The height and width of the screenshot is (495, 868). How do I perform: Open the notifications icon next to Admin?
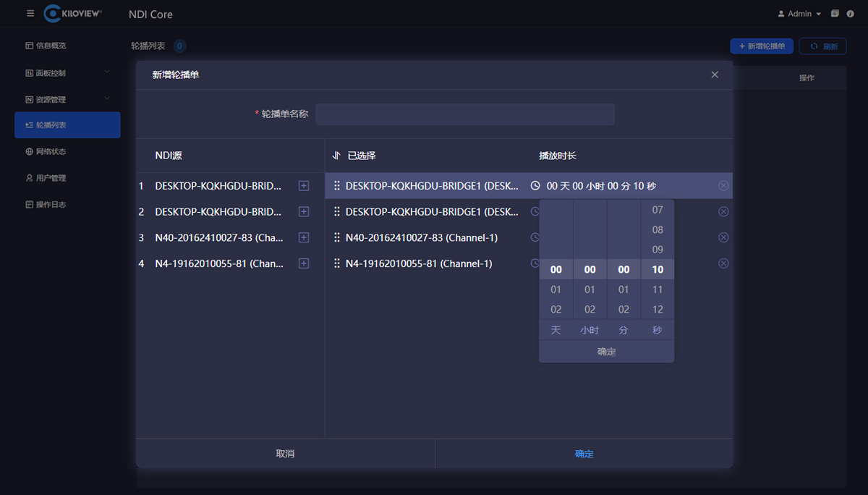pyautogui.click(x=835, y=14)
